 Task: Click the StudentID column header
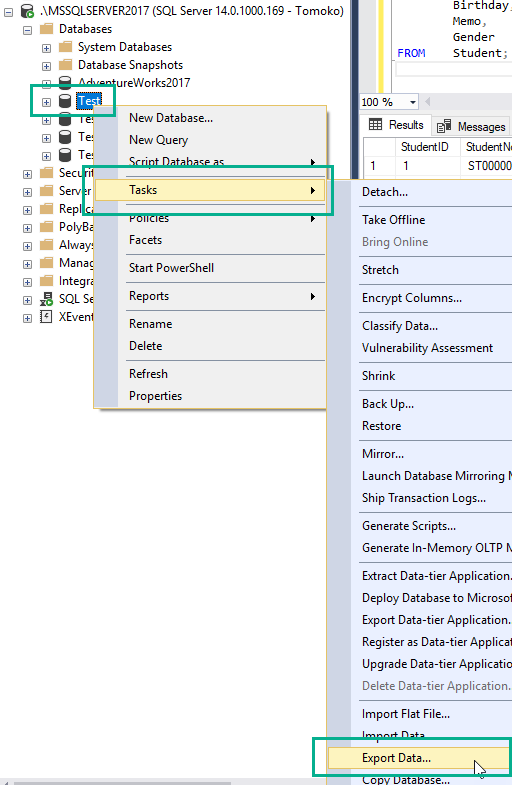click(427, 147)
